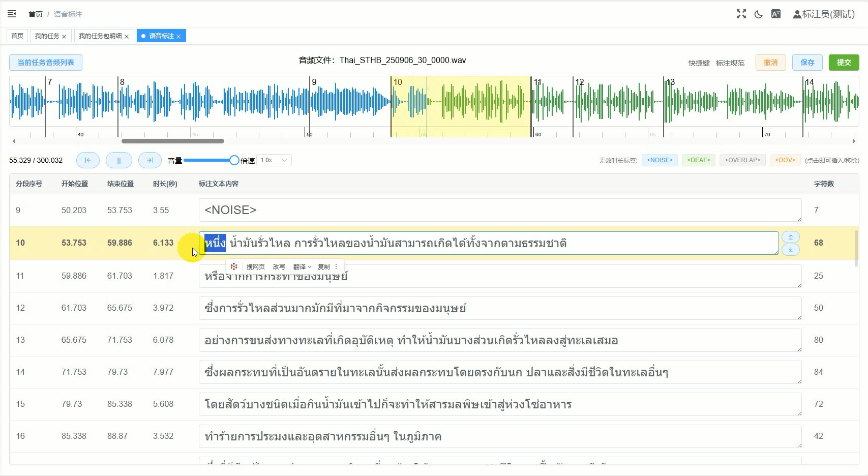Select the active 语音标注 tab
The height and width of the screenshot is (476, 868).
161,36
